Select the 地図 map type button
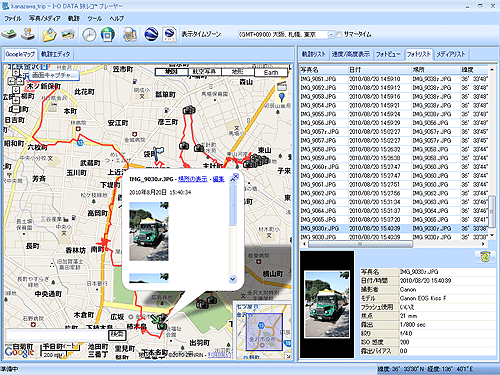 pyautogui.click(x=172, y=72)
